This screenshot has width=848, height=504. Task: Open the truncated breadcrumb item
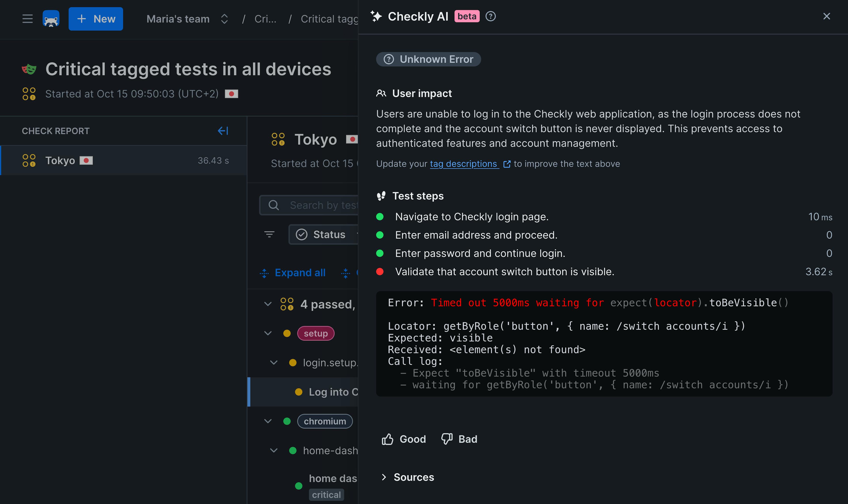(266, 19)
